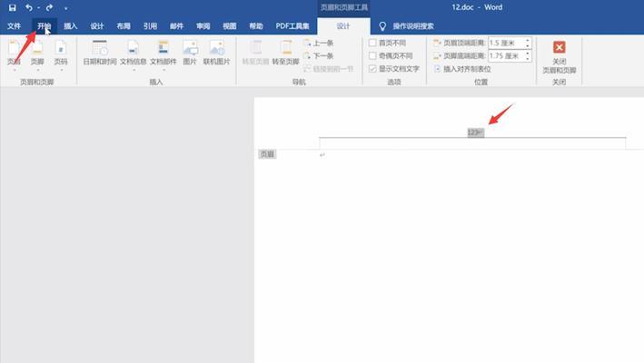644x363 pixels.
Task: Go to 上一条 section
Action: 318,43
